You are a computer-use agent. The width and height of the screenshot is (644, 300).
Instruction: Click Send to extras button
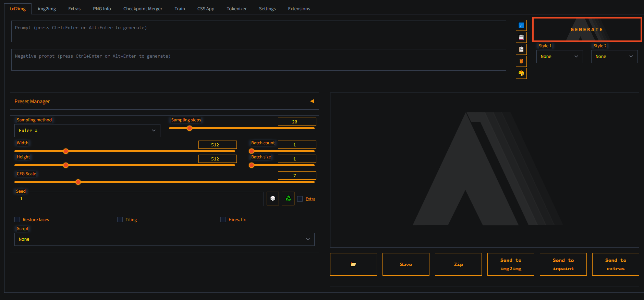point(616,264)
